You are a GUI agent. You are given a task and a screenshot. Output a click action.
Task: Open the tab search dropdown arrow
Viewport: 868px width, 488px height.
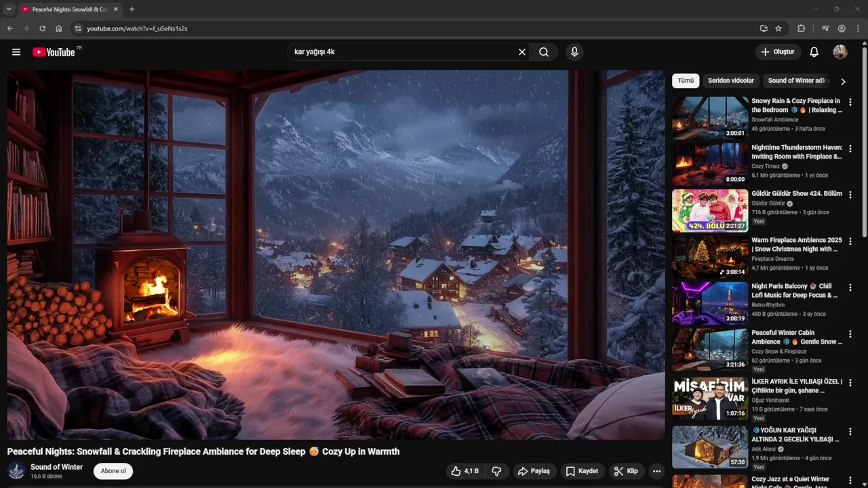(x=9, y=9)
